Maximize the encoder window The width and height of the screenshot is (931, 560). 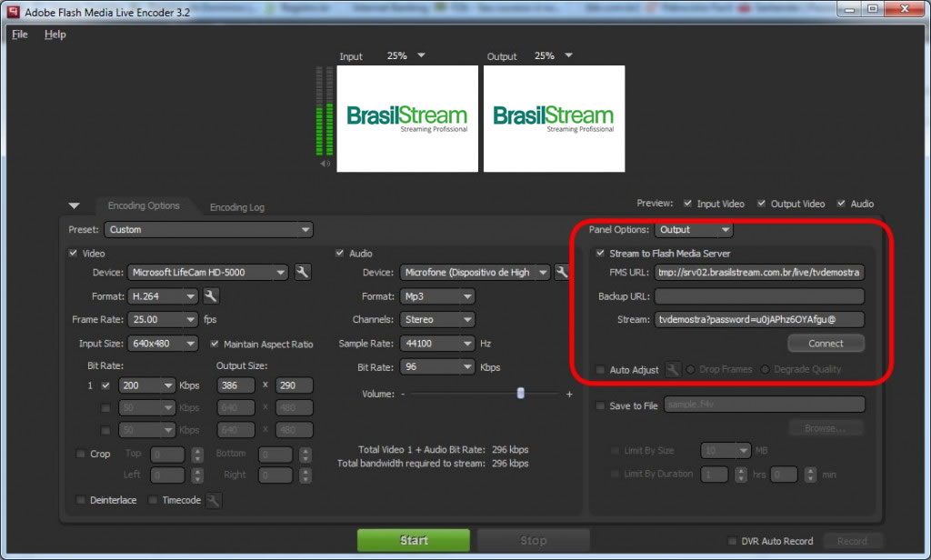click(x=873, y=8)
